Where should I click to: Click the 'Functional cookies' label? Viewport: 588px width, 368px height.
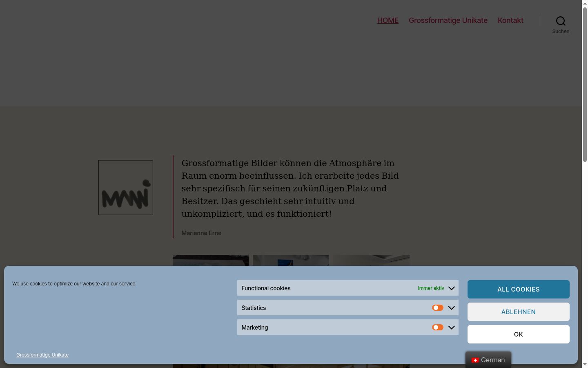click(x=266, y=288)
